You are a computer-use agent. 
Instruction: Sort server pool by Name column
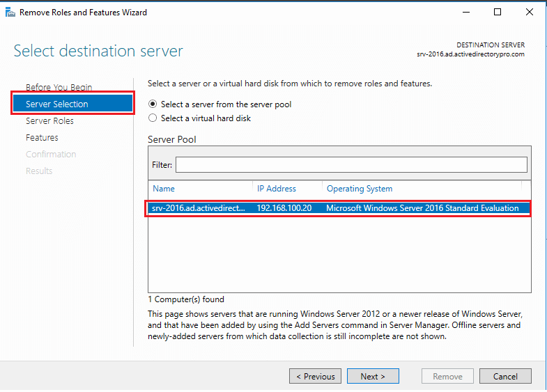[164, 189]
